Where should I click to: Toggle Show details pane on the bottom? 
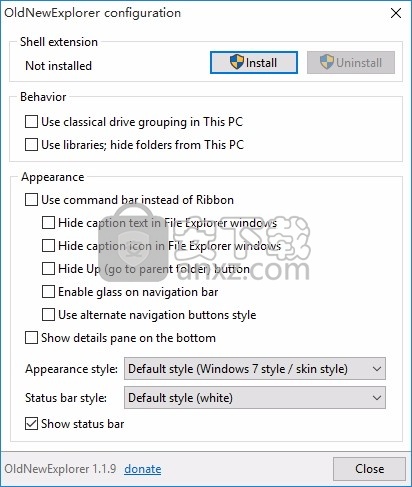pos(31,338)
